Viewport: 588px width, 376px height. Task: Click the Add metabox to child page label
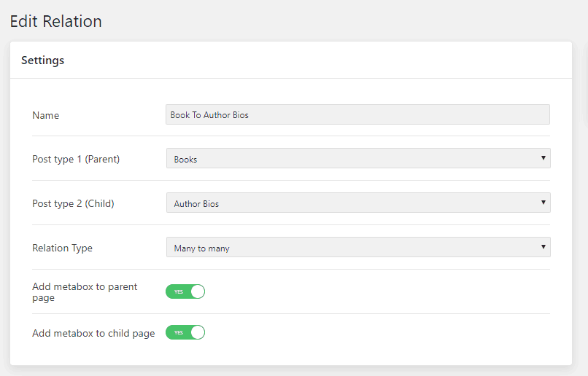pyautogui.click(x=93, y=333)
